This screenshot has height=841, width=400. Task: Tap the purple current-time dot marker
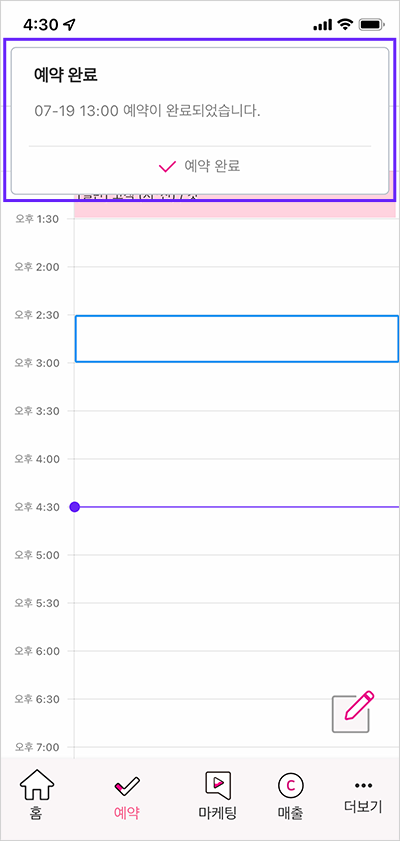click(x=75, y=507)
